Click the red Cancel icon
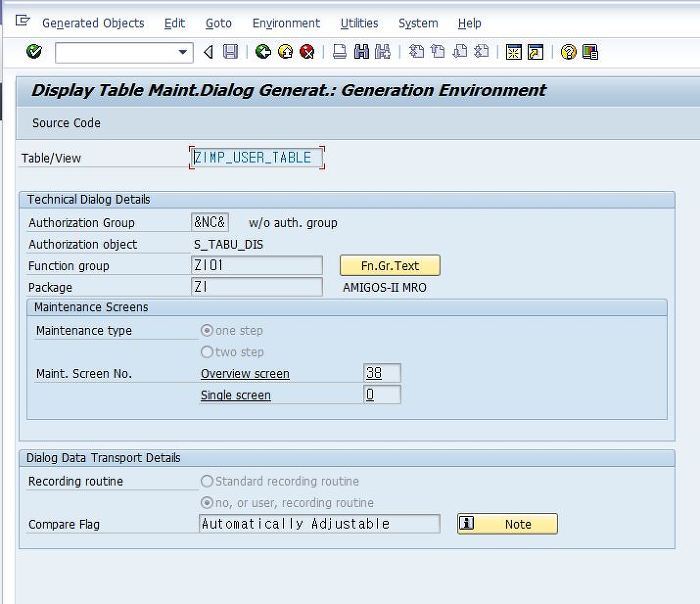The height and width of the screenshot is (604, 700). pyautogui.click(x=307, y=52)
